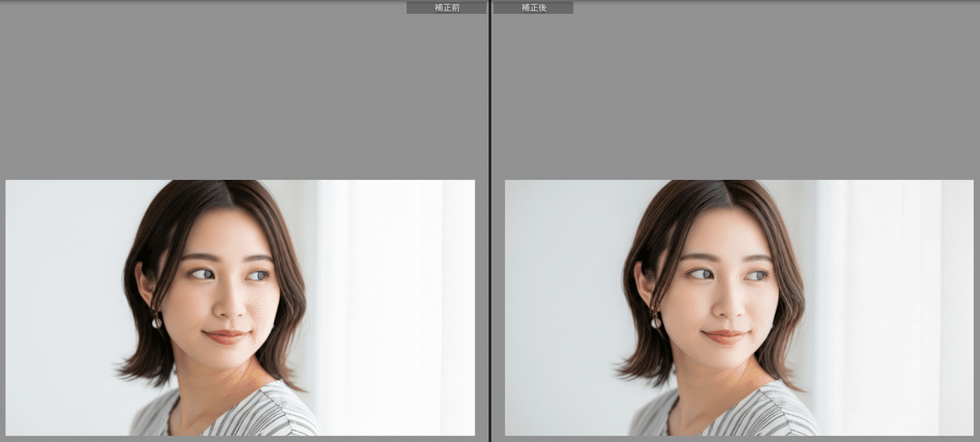Click the earring in the after photo
This screenshot has width=980, height=442.
tap(656, 322)
